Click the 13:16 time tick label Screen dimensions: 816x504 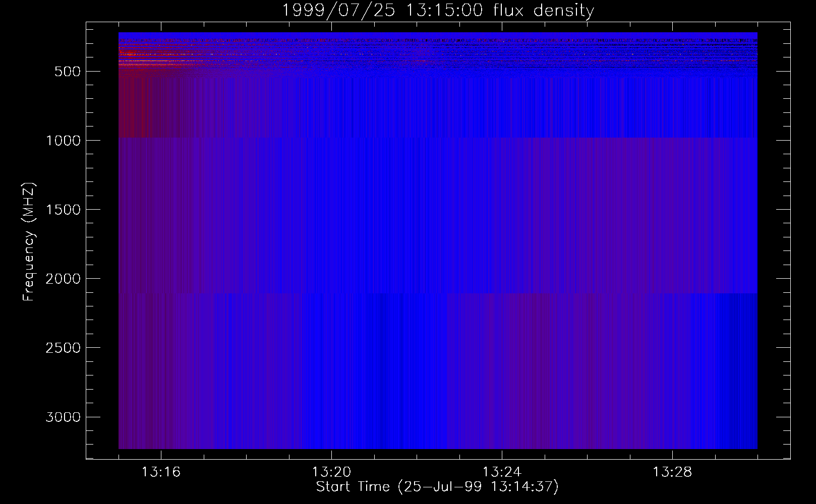[x=161, y=472]
